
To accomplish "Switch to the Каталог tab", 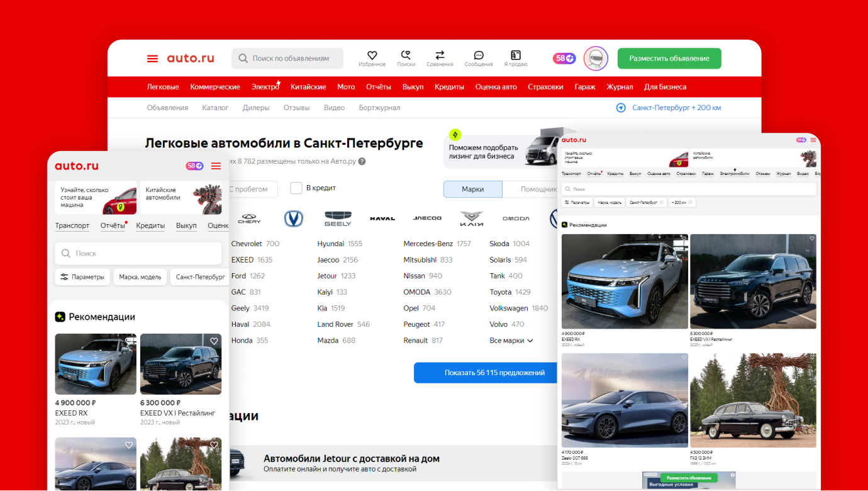I will tap(215, 108).
